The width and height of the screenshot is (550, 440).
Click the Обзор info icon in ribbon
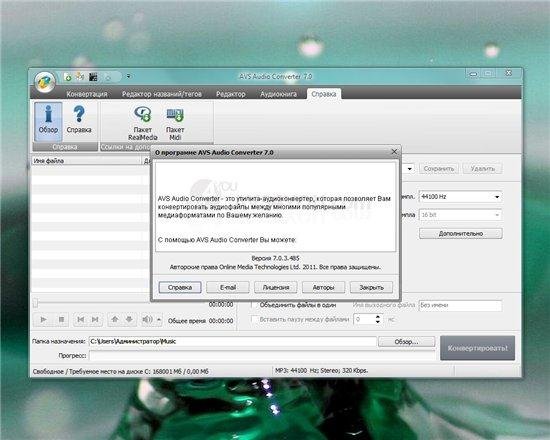48,121
